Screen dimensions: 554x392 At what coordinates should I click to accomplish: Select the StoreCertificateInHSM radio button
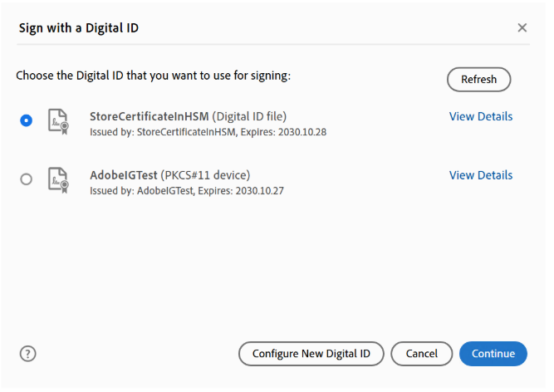(26, 120)
